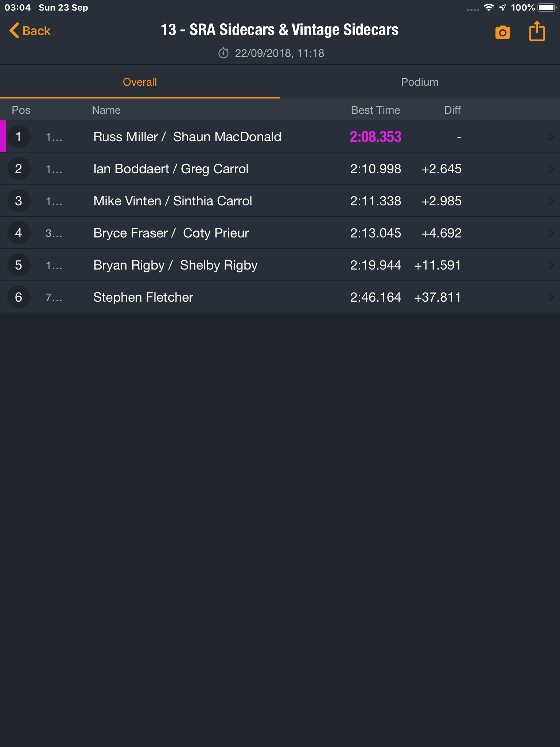Tap the camera screenshot icon

coord(502,32)
